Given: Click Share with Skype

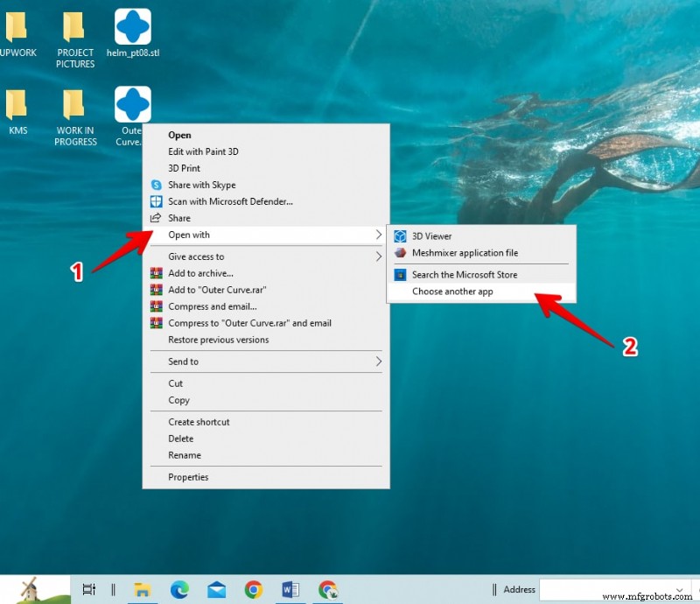Looking at the screenshot, I should pyautogui.click(x=266, y=185).
